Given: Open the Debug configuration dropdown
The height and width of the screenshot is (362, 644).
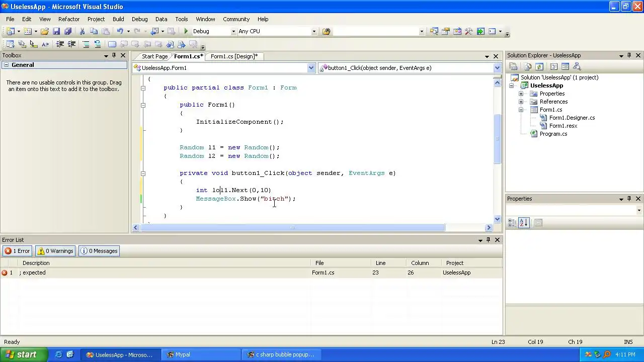Looking at the screenshot, I should click(233, 31).
